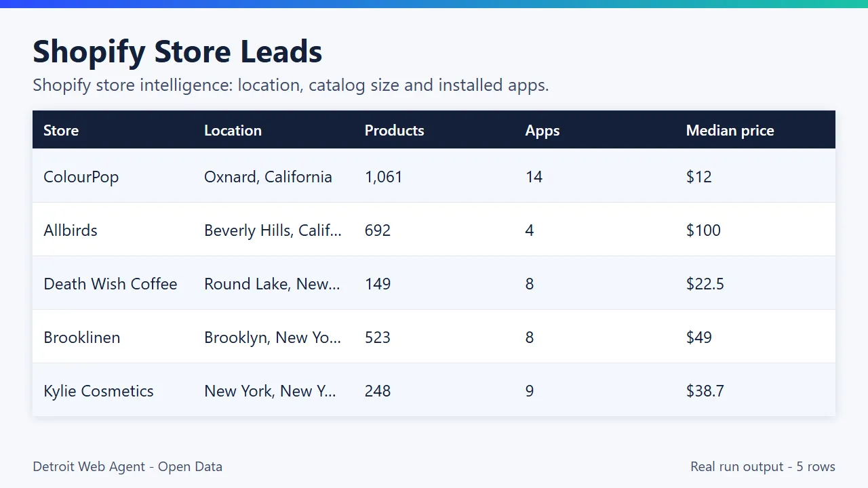
Task: Click the "Kylie Cosmetics" store name
Action: 98,391
